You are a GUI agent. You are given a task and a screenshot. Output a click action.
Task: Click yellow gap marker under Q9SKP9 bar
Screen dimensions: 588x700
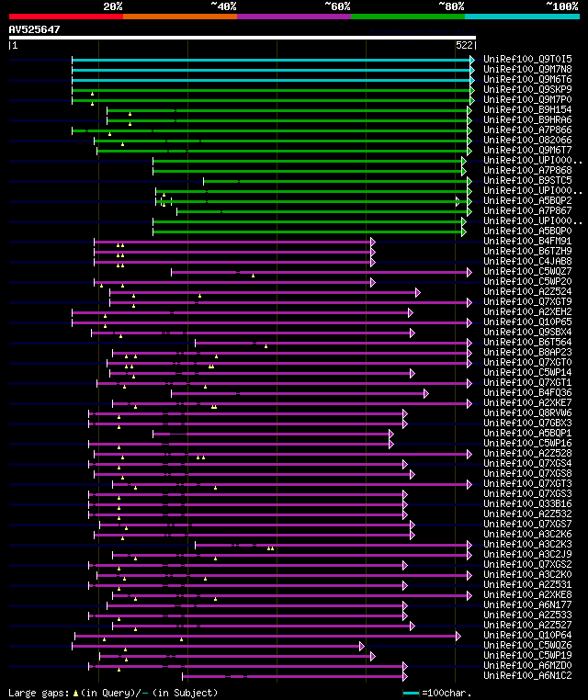[93, 95]
